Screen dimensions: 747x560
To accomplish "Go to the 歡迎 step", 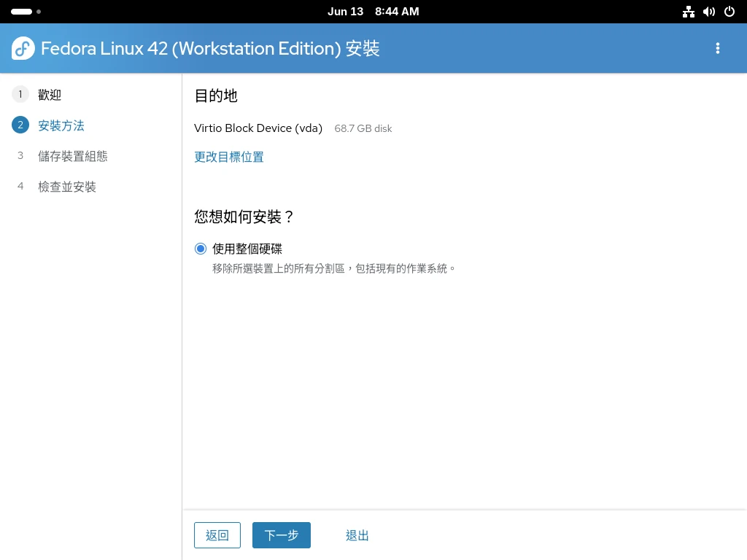I will pyautogui.click(x=50, y=95).
